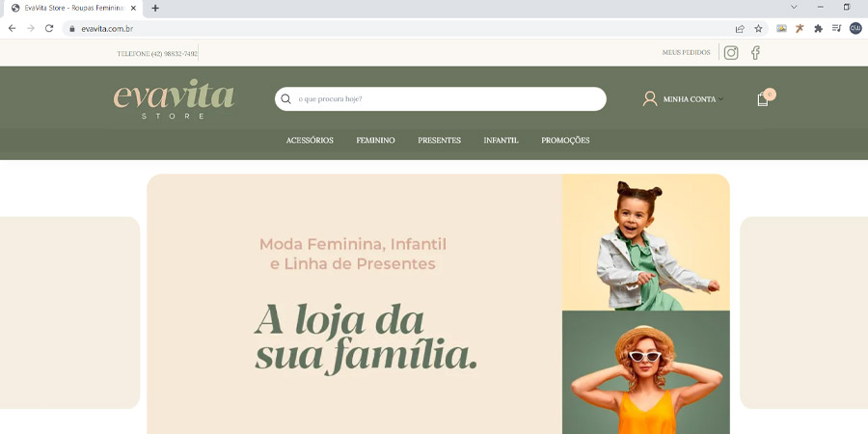Go back to previous page

click(x=13, y=28)
